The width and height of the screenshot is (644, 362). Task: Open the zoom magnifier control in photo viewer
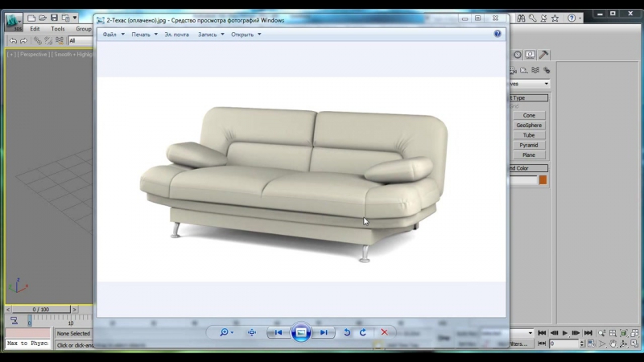click(x=226, y=332)
